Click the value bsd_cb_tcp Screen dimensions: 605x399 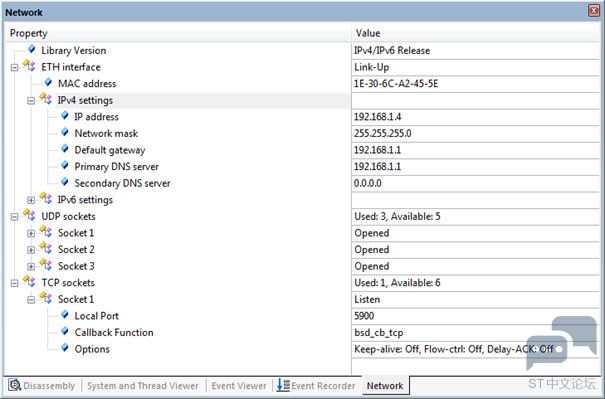pyautogui.click(x=379, y=333)
